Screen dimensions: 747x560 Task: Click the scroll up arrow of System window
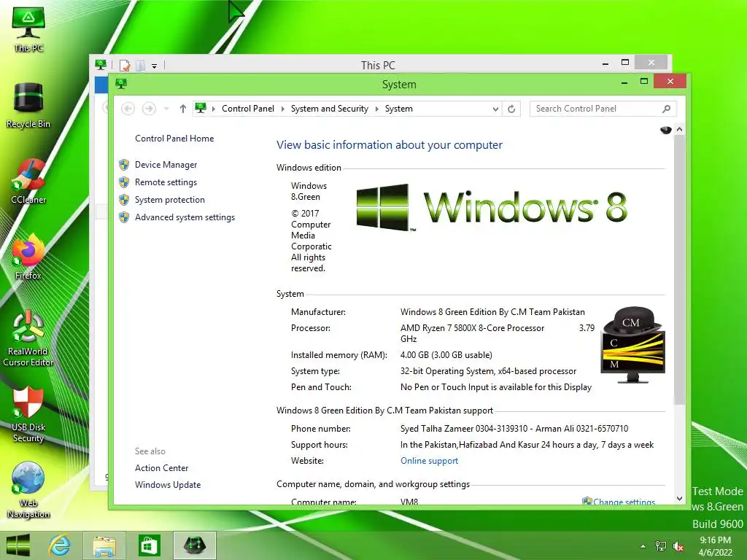[x=679, y=130]
